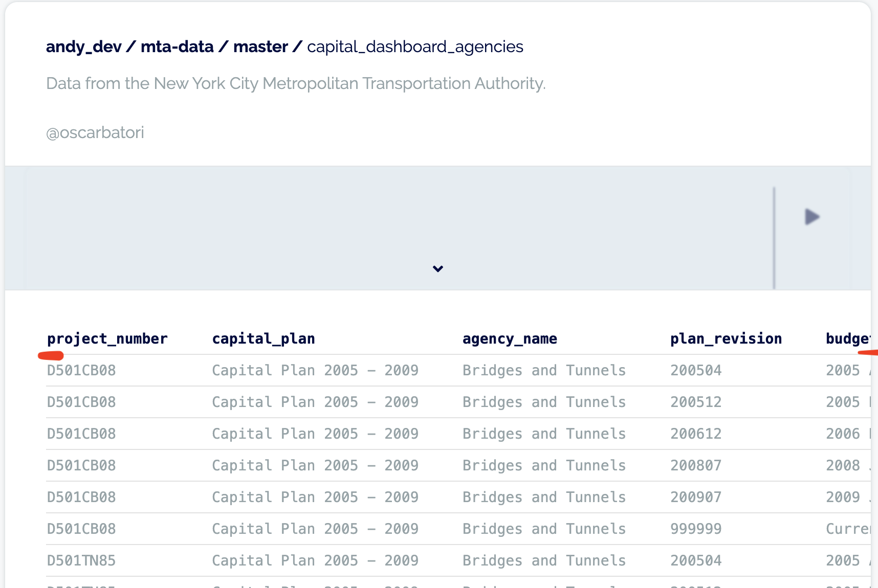Click the 200504 cell in the D501TN85 row
The height and width of the screenshot is (588, 878).
[x=696, y=560]
